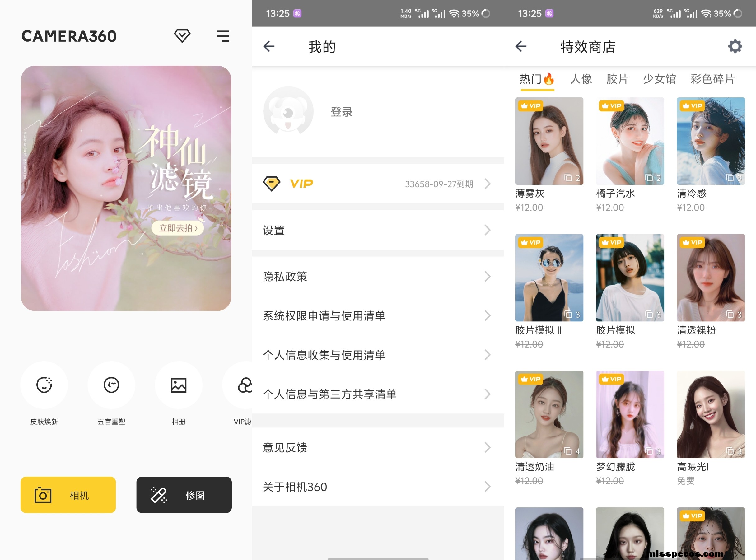756x560 pixels.
Task: Tap the default avatar on 我的 page
Action: [288, 111]
